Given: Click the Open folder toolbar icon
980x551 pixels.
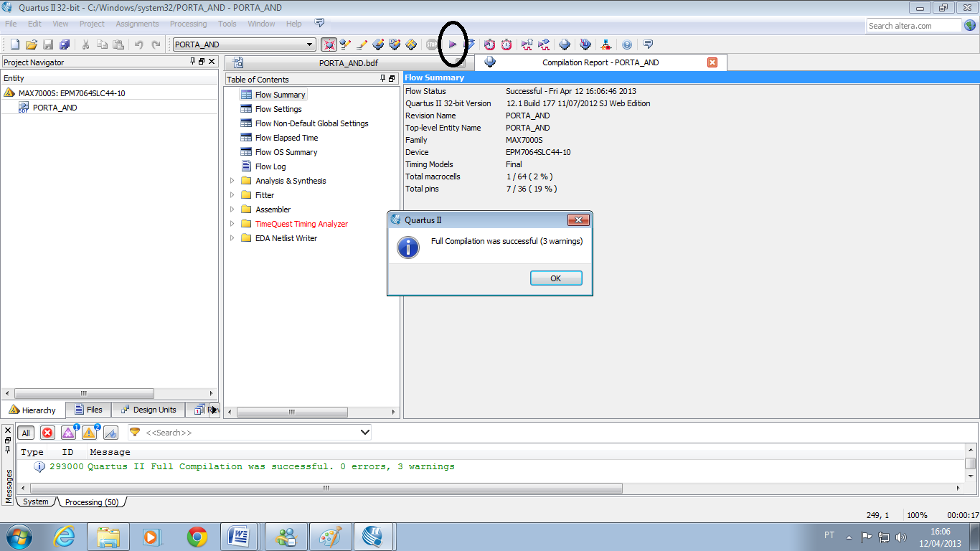Looking at the screenshot, I should [32, 44].
